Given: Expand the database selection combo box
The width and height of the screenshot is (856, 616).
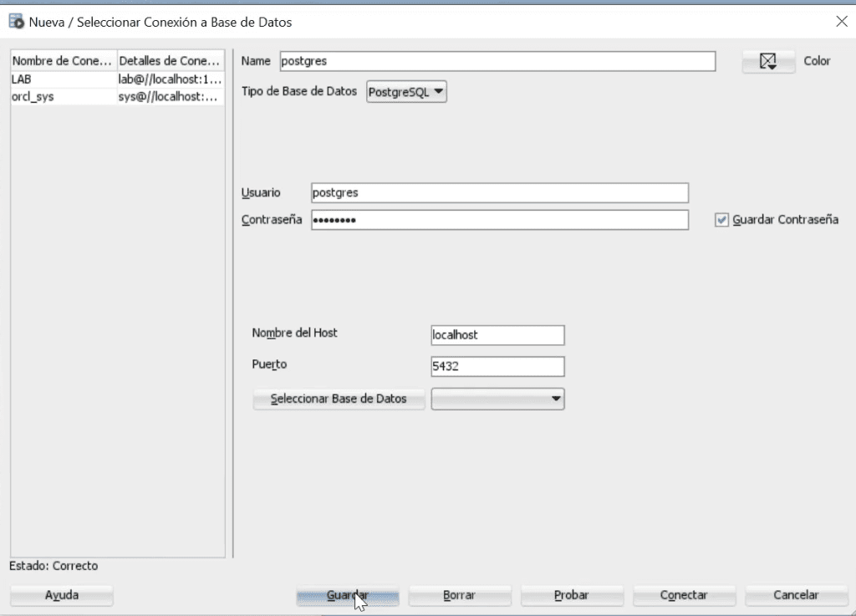Looking at the screenshot, I should pos(497,399).
